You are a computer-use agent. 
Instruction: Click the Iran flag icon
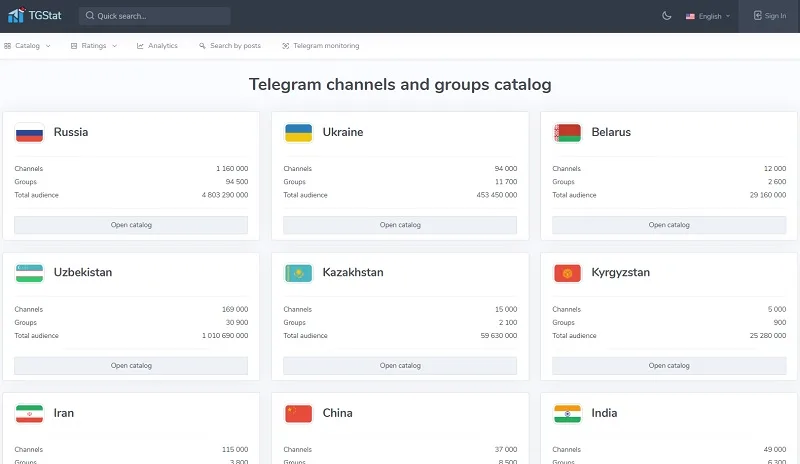[x=30, y=413]
